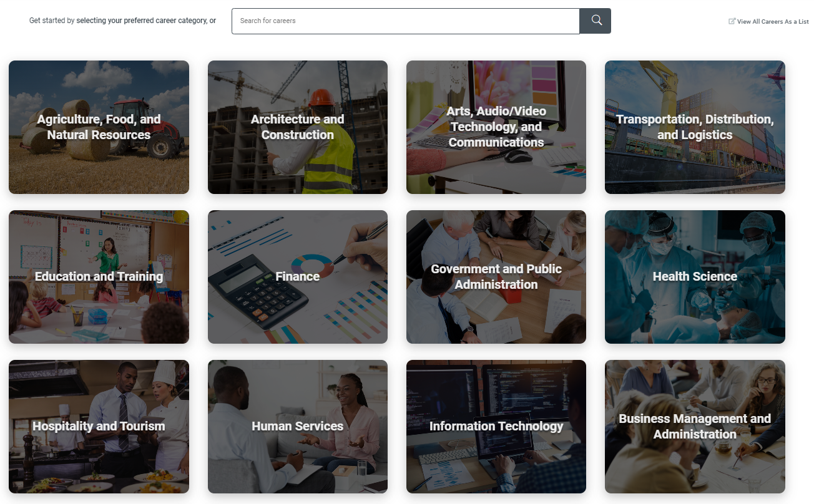Open Government and Public Administration category
The height and width of the screenshot is (504, 814).
coord(496,277)
